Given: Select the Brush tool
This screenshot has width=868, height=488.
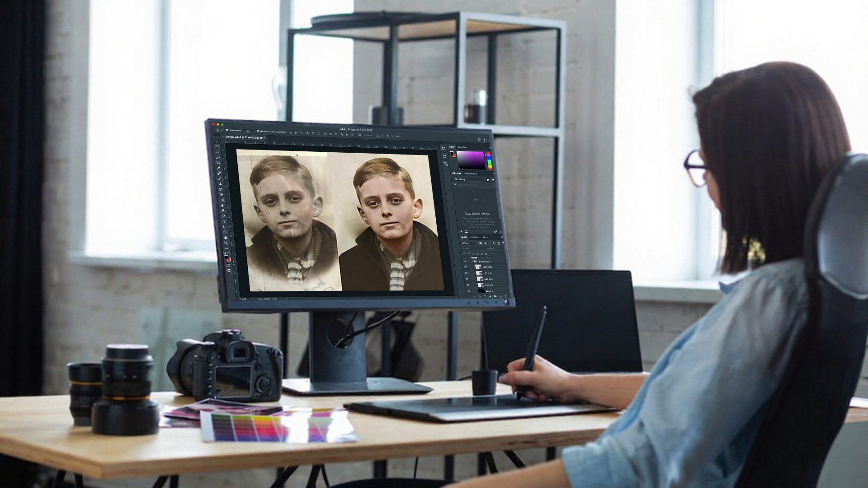Looking at the screenshot, I should click(220, 178).
